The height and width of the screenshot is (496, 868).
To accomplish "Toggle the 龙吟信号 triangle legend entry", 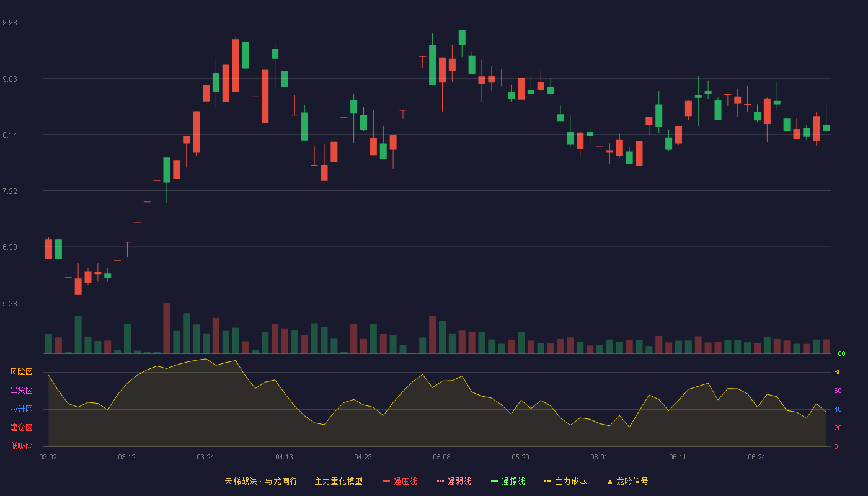I will (x=627, y=481).
